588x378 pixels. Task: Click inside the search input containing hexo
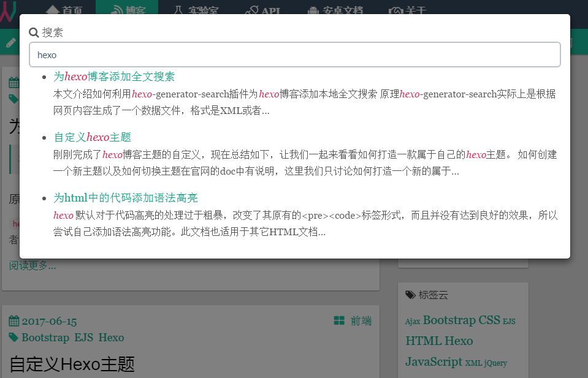point(294,55)
